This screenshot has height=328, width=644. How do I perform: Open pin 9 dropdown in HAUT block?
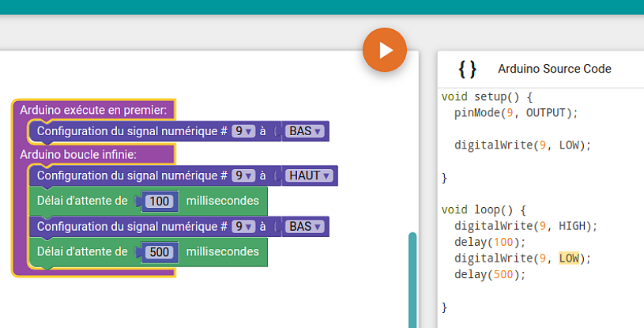243,175
